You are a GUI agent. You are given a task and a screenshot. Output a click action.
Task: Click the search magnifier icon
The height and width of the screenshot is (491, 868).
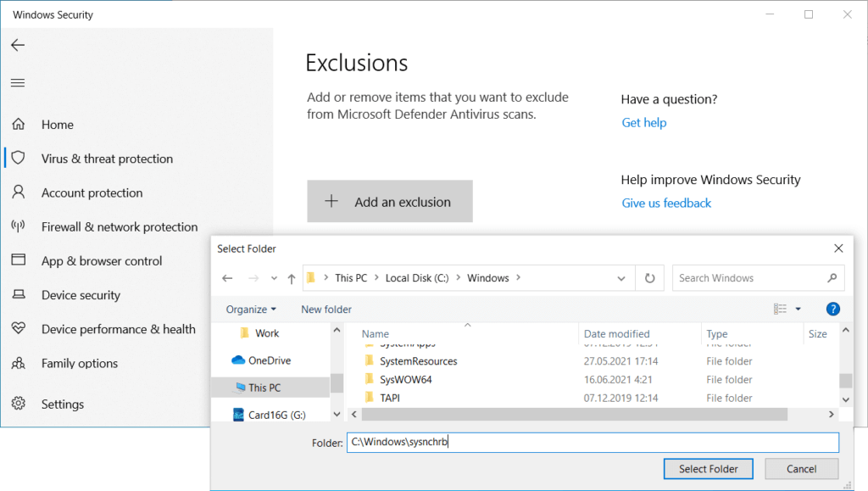click(832, 278)
